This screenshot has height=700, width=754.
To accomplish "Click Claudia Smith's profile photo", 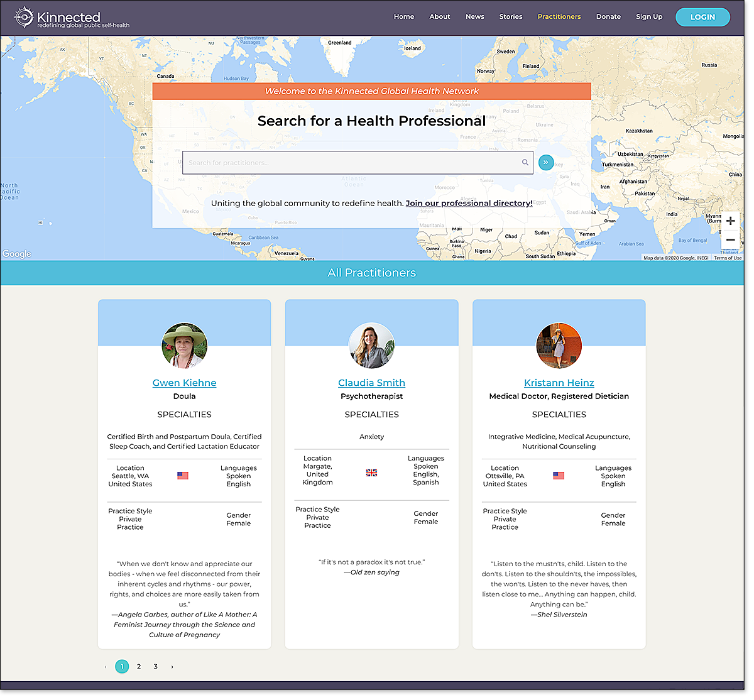I will click(x=372, y=346).
